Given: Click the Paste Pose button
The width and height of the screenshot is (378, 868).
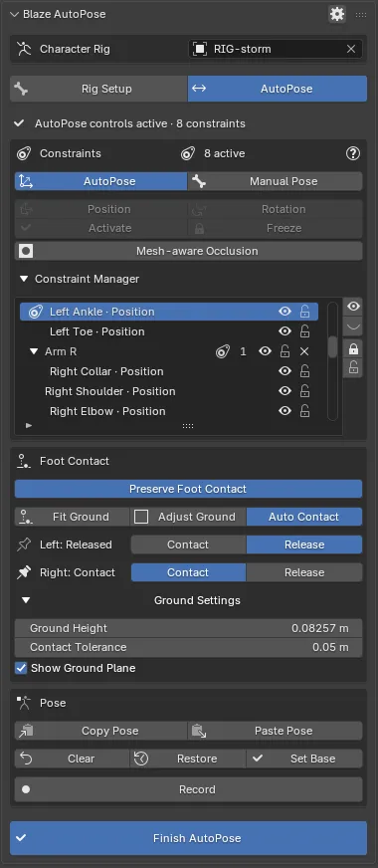Looking at the screenshot, I should click(276, 731).
